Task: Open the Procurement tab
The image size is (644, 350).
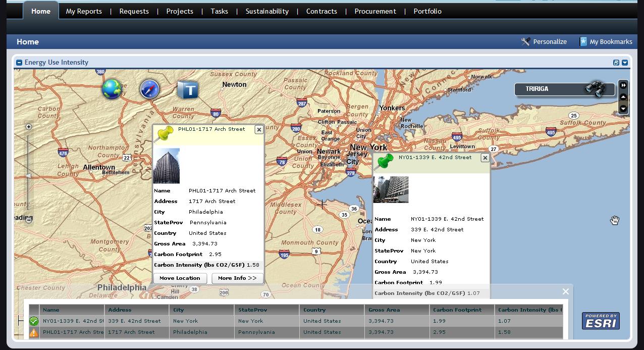Action: 375,11
